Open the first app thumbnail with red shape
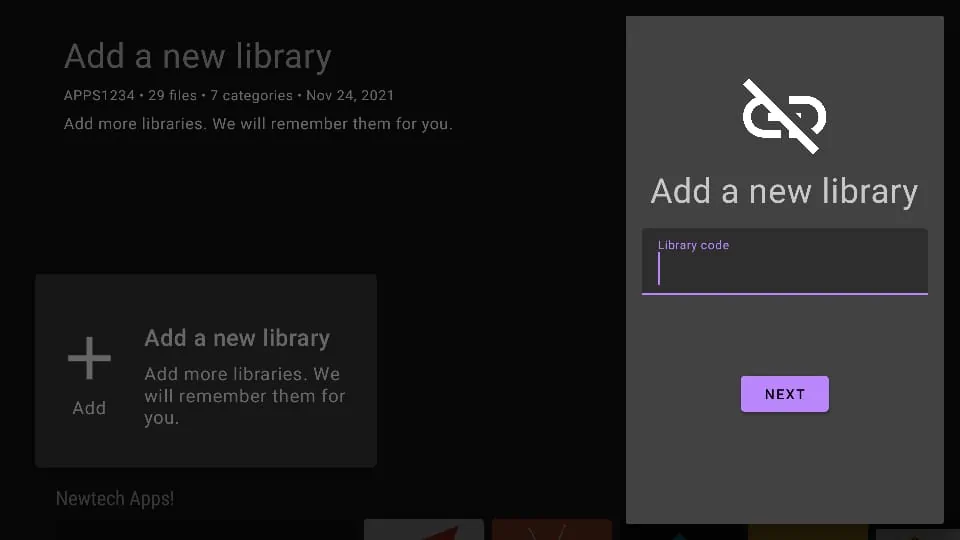The width and height of the screenshot is (960, 540). point(424,530)
